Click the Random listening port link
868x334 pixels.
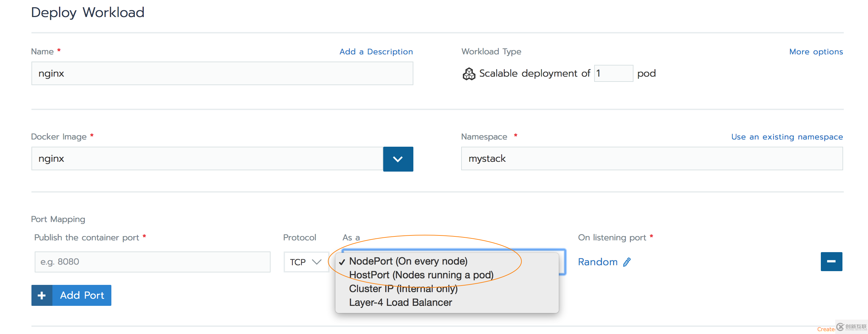pyautogui.click(x=597, y=262)
